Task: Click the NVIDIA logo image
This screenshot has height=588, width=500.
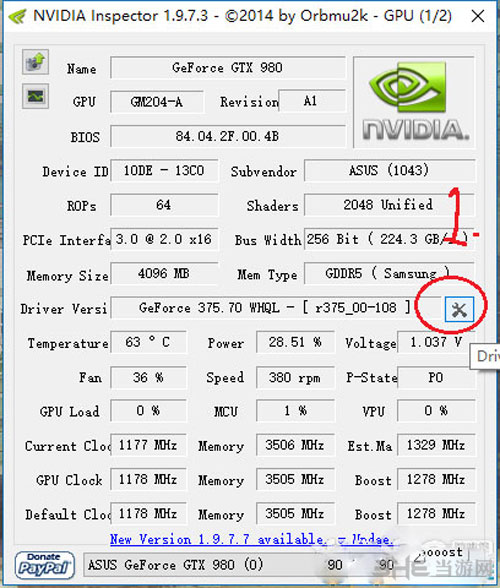Action: pyautogui.click(x=414, y=102)
